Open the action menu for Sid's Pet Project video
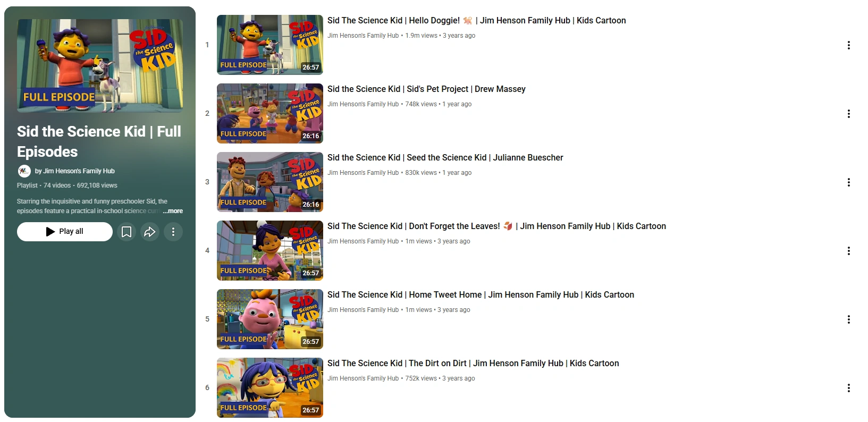This screenshot has height=422, width=868. tap(849, 114)
